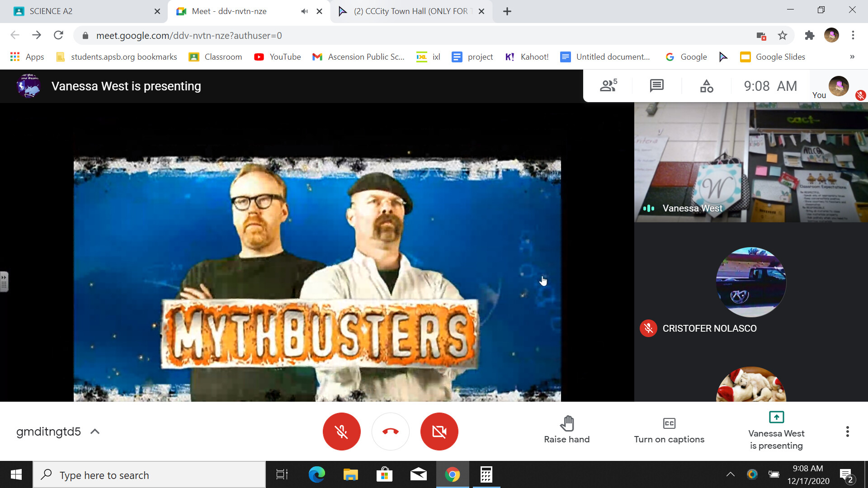The image size is (868, 488).
Task: Open Ascension Public Sc... Gmail bookmark
Action: pos(359,57)
